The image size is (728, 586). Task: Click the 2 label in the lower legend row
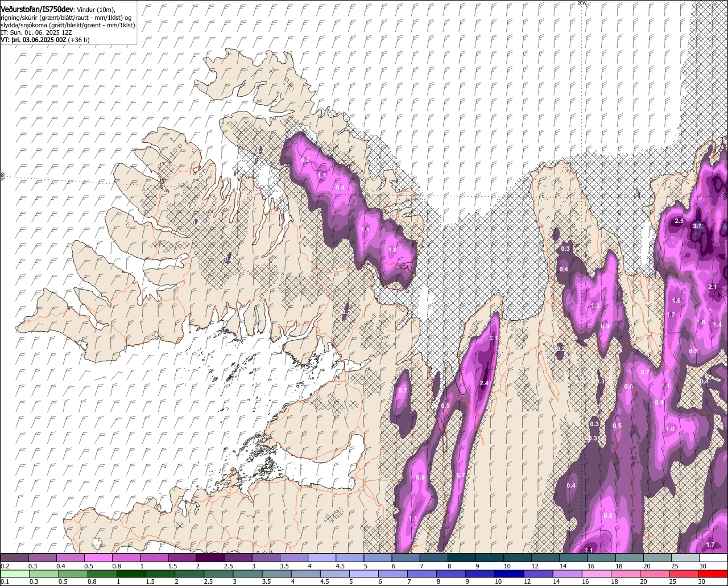pyautogui.click(x=176, y=581)
